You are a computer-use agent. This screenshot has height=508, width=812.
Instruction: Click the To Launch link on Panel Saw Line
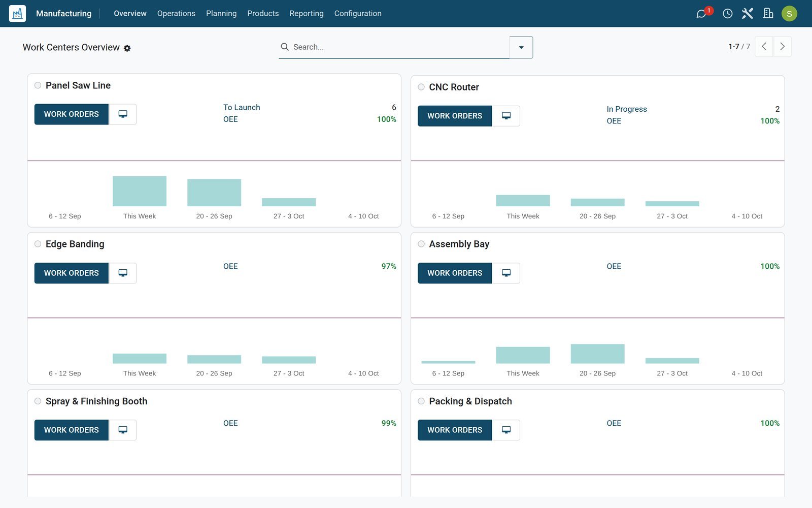point(242,108)
